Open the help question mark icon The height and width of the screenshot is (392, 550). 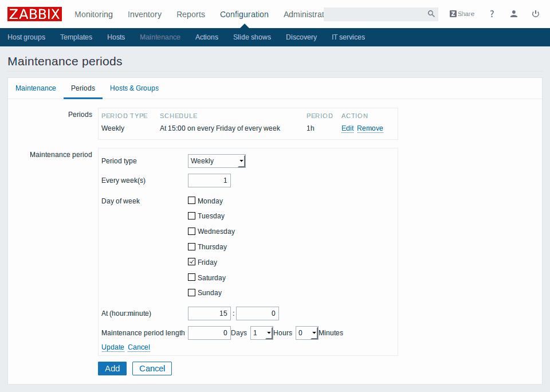492,14
